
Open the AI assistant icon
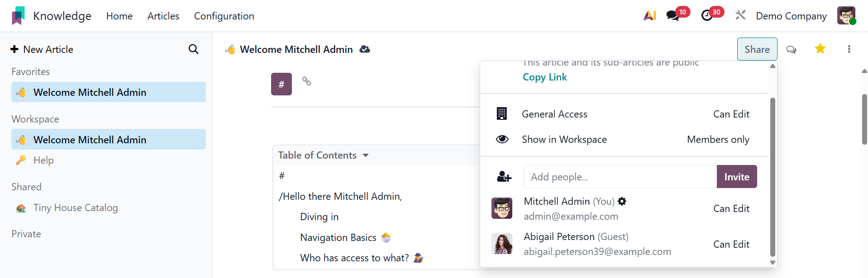pos(650,16)
